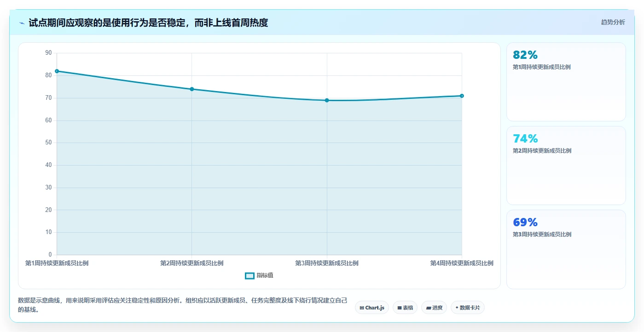Select the Chart.js tag
644x332 pixels.
(x=372, y=308)
